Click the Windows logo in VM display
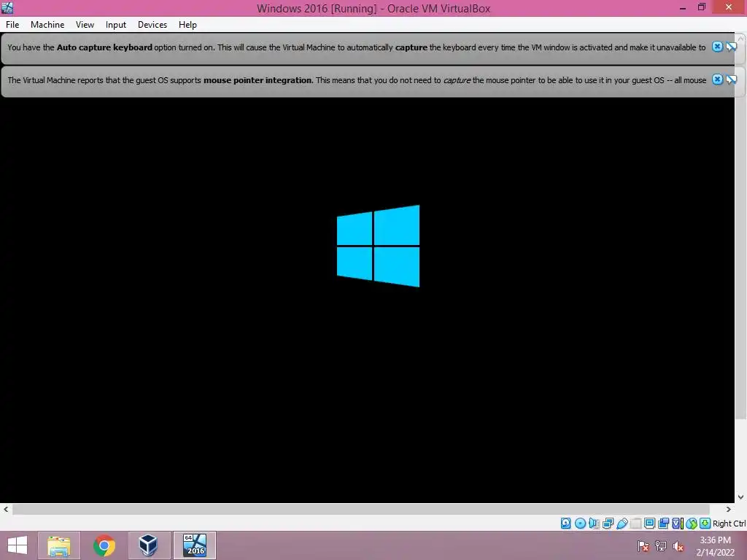747x560 pixels. 379,246
